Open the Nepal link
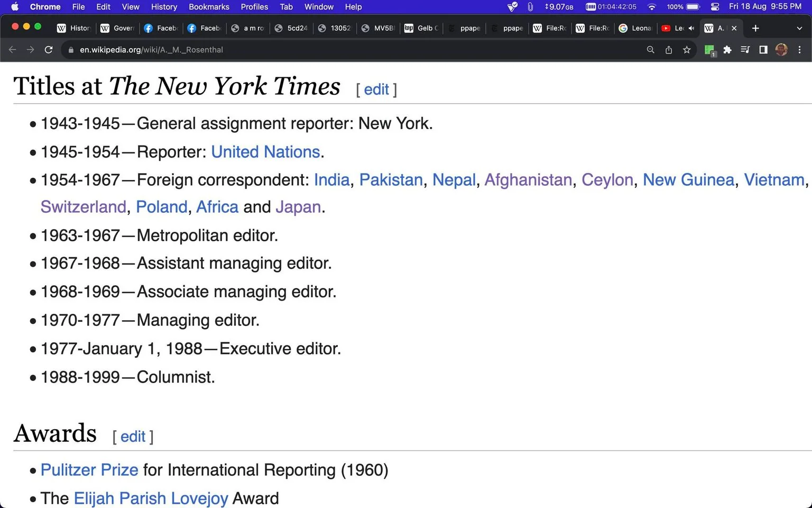 (454, 180)
